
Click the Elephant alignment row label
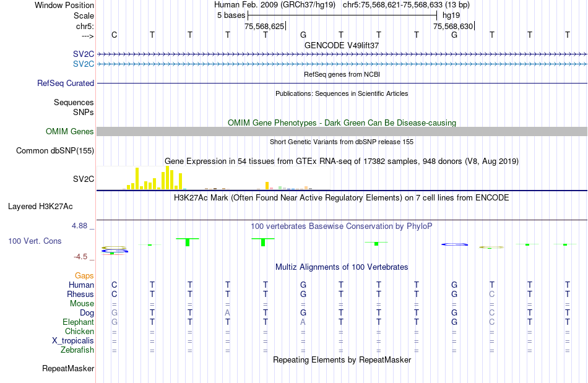click(79, 322)
